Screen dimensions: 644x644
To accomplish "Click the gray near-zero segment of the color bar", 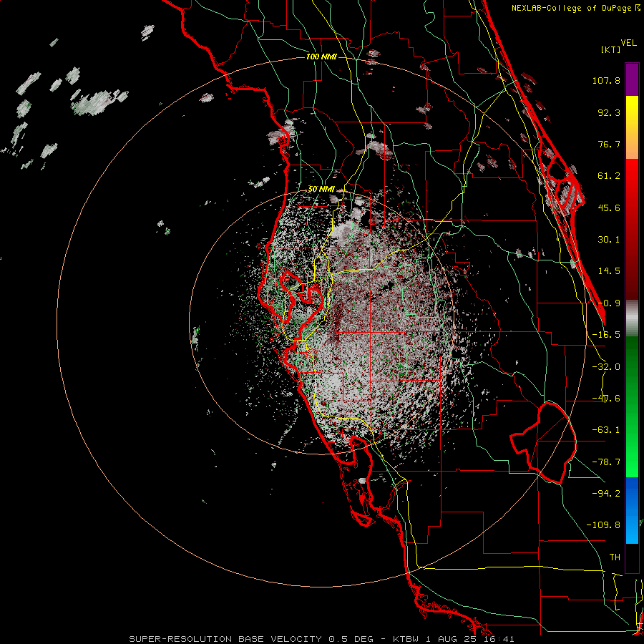I will tap(632, 318).
